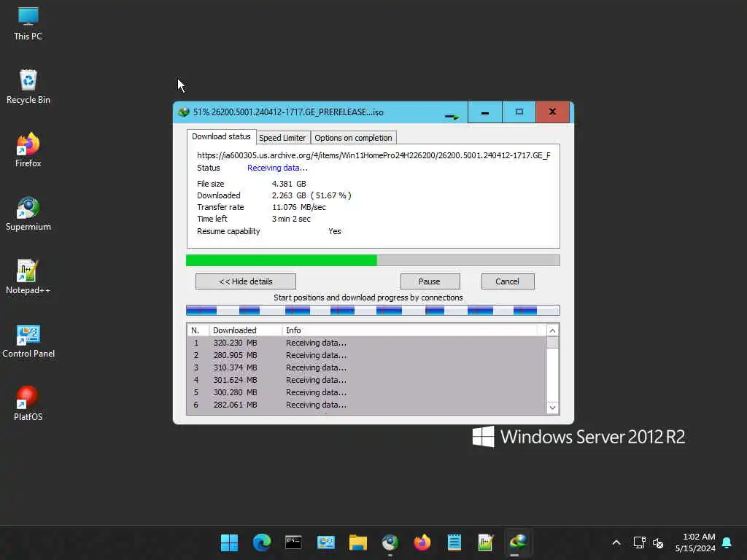Open Command Prompt from taskbar
Screen dimensions: 747x560
[293, 542]
